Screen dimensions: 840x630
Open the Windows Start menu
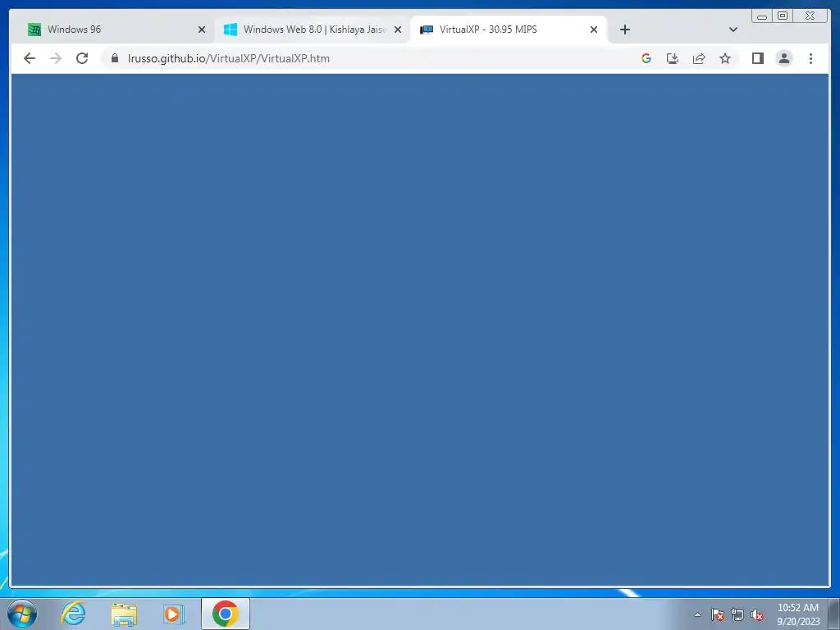22,614
